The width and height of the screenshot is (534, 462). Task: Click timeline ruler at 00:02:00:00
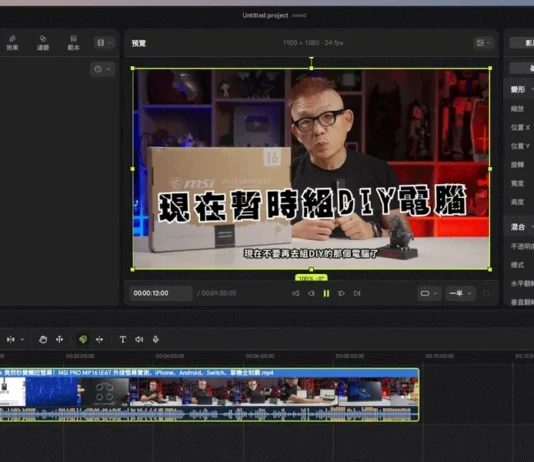point(80,356)
